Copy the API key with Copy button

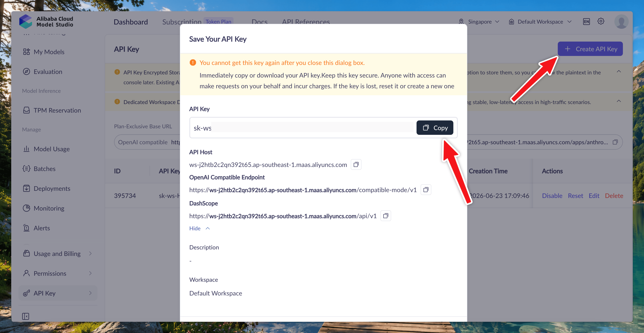pyautogui.click(x=434, y=128)
